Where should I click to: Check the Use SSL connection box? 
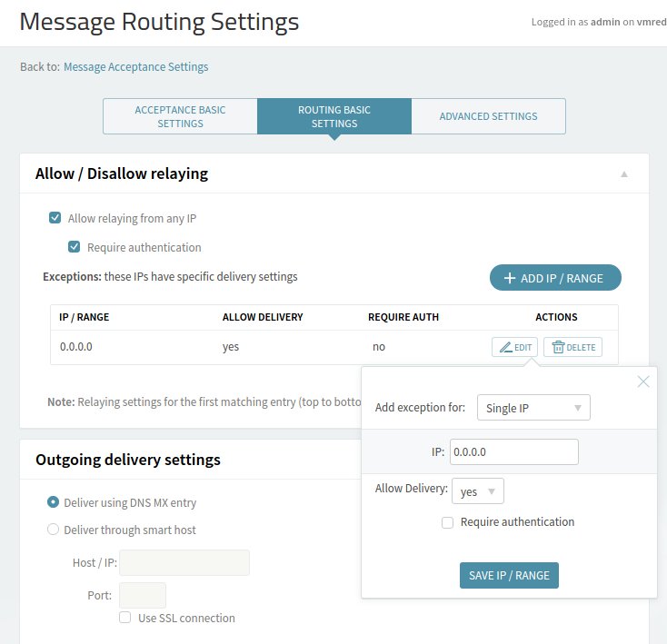(125, 618)
